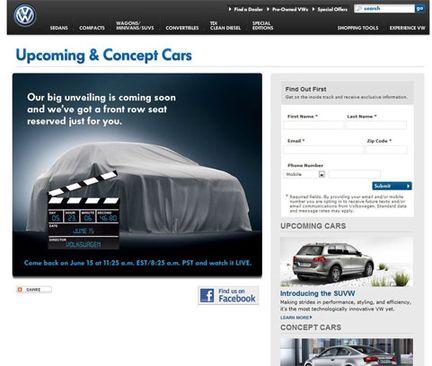This screenshot has width=432, height=366.
Task: Open the Sedans menu
Action: click(x=59, y=28)
